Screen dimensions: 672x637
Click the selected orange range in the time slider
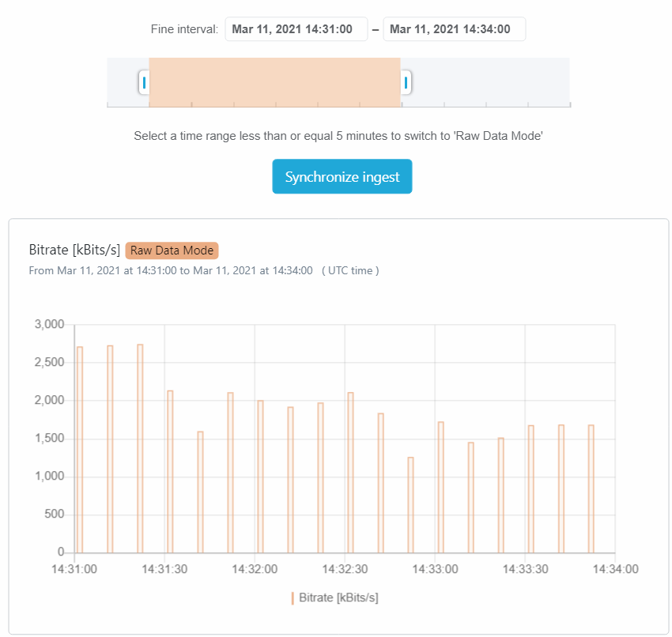pos(274,82)
